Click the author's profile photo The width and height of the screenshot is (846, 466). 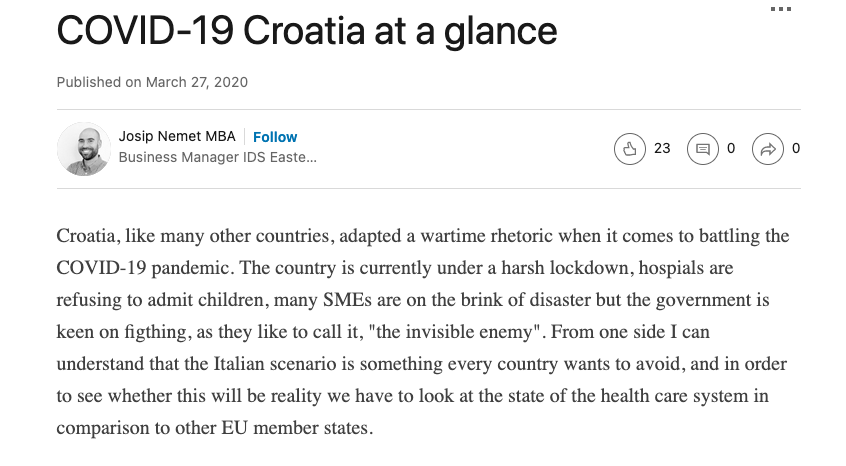pos(84,149)
